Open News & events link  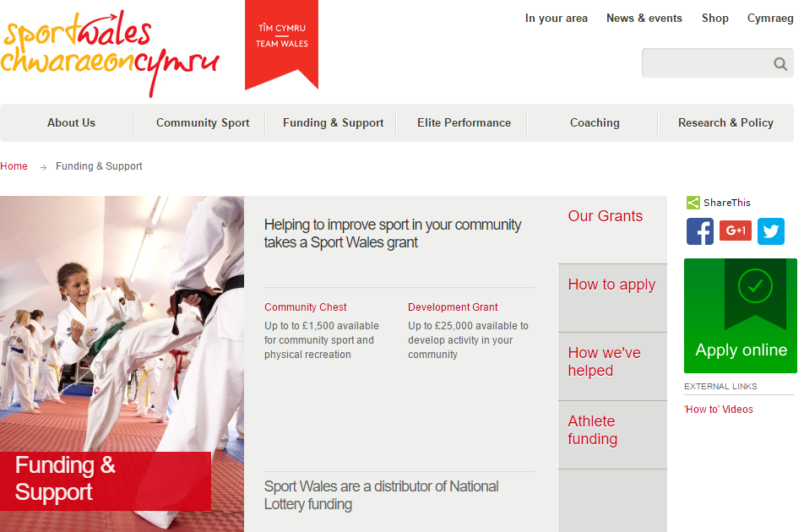(644, 19)
